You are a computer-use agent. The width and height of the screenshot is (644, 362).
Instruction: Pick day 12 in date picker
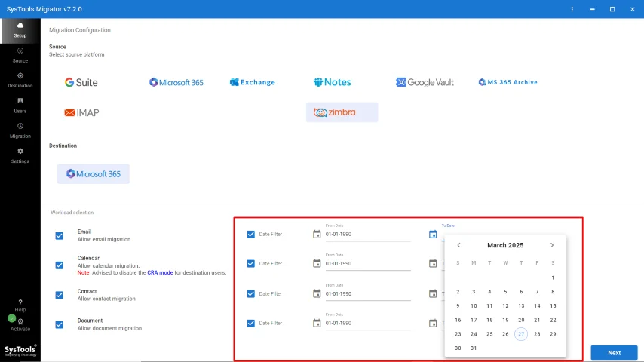click(505, 306)
